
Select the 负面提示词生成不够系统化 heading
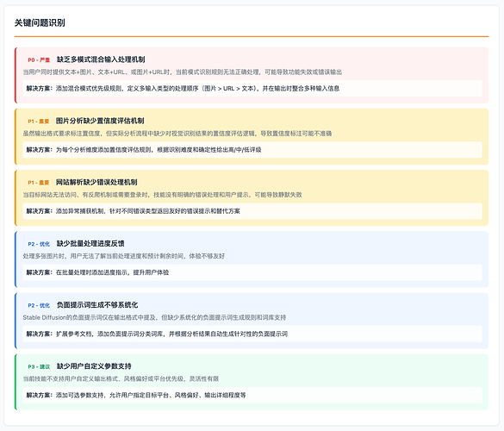(x=97, y=305)
